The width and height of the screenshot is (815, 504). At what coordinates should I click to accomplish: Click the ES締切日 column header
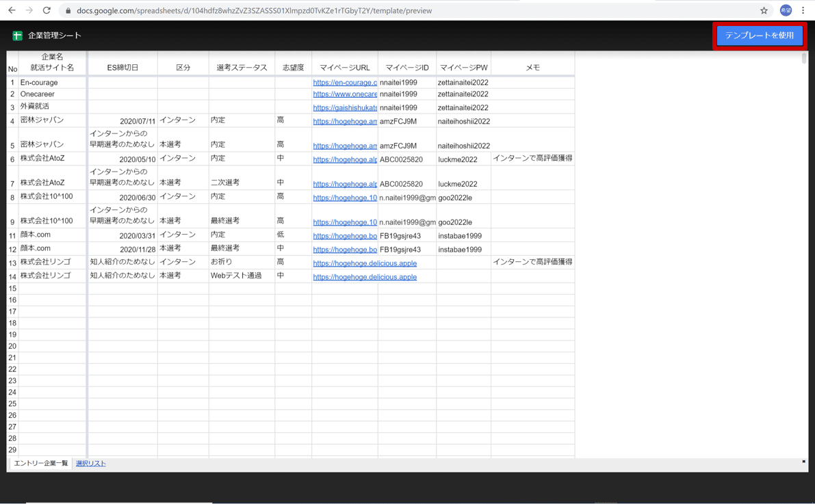[122, 68]
